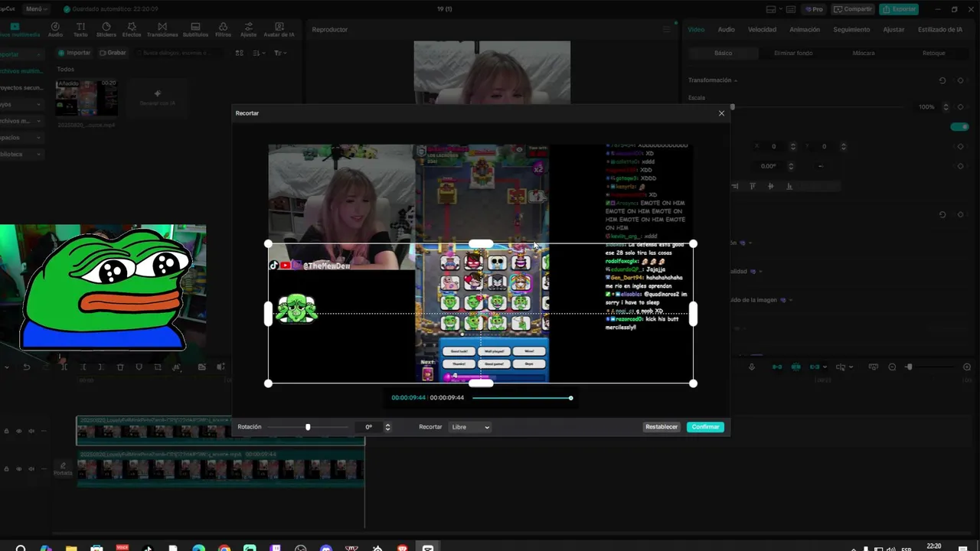The image size is (980, 551).
Task: Open the Libre crop ratio dropdown
Action: (470, 427)
